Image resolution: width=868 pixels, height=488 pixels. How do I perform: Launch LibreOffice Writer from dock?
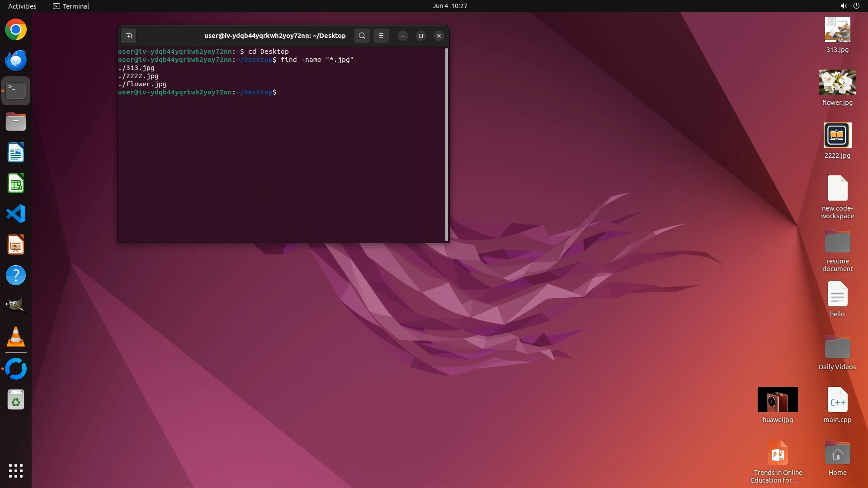click(16, 153)
